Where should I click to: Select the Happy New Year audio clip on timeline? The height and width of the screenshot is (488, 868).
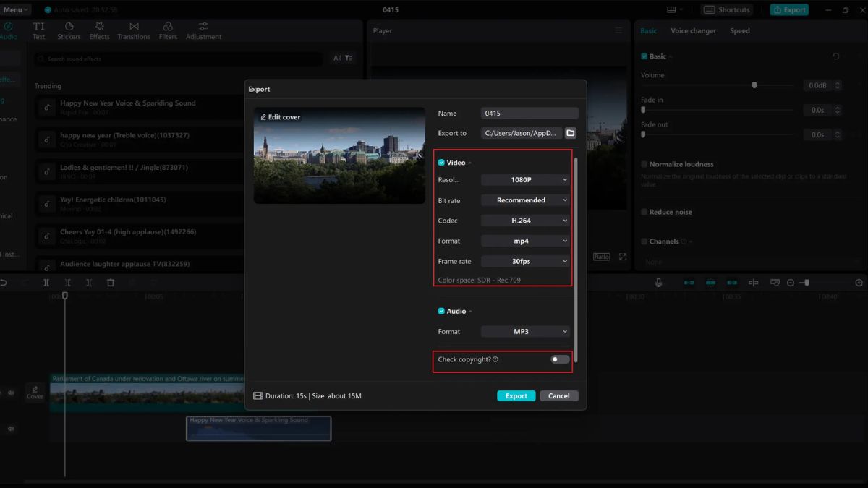point(258,428)
